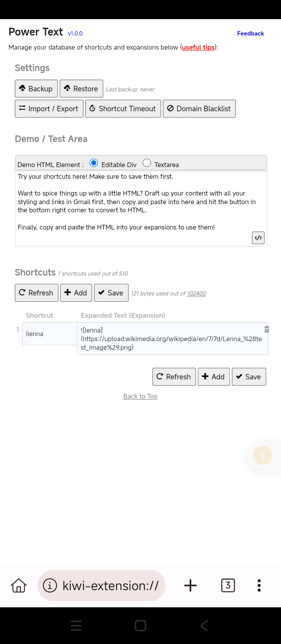
Task: Open Shortcut Timeout settings
Action: (x=123, y=109)
